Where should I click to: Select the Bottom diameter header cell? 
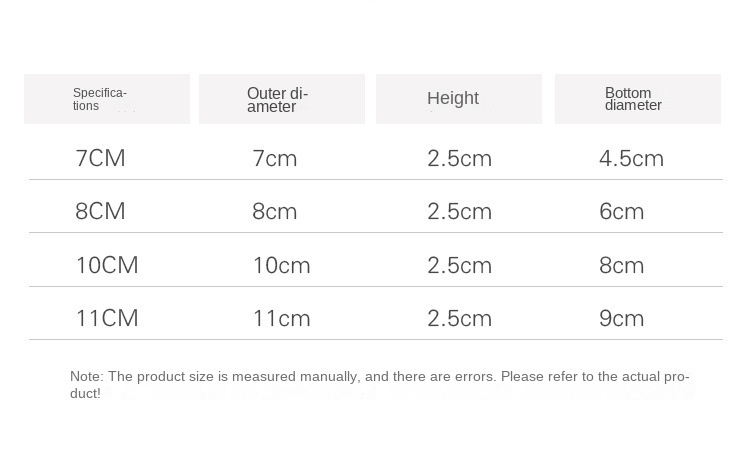633,99
